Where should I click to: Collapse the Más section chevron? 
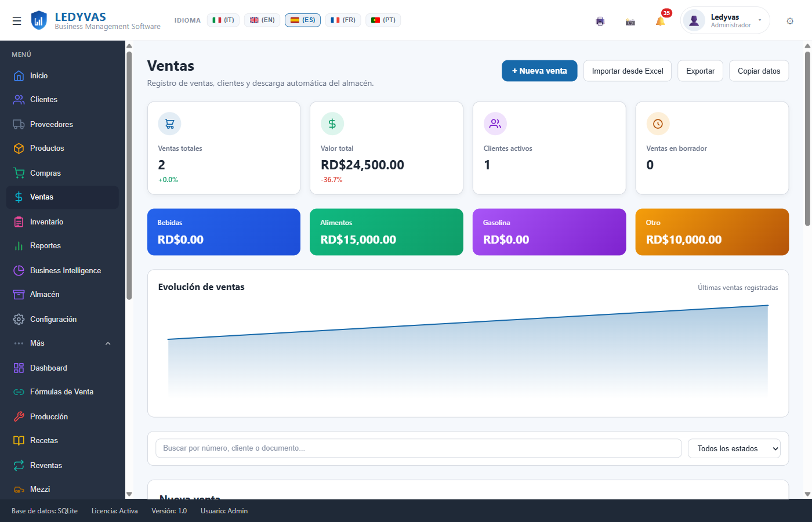108,343
